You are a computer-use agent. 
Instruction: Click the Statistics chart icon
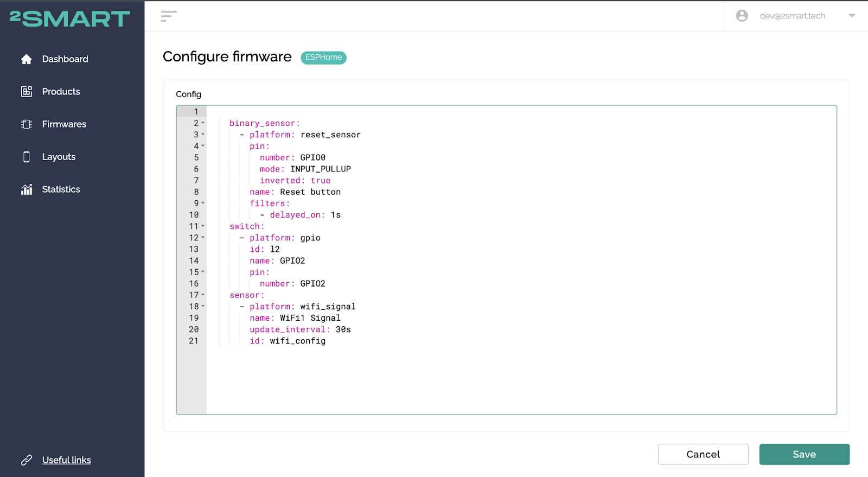point(27,189)
